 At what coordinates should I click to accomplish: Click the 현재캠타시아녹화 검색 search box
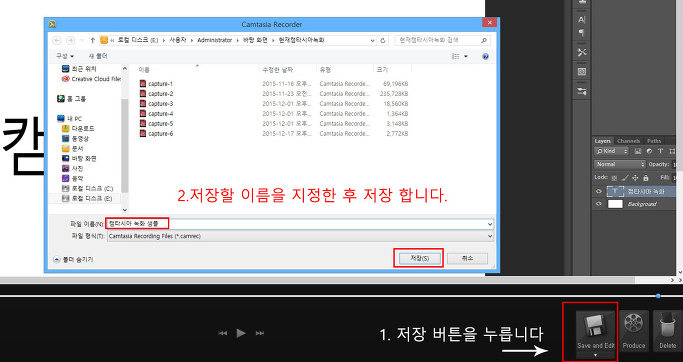(x=442, y=40)
